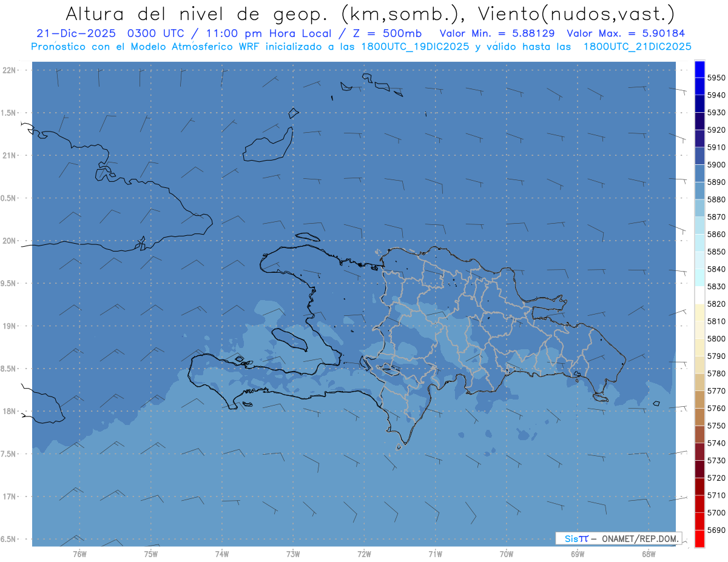Click the 6.5N latitude label
728x562 pixels.
coord(9,539)
